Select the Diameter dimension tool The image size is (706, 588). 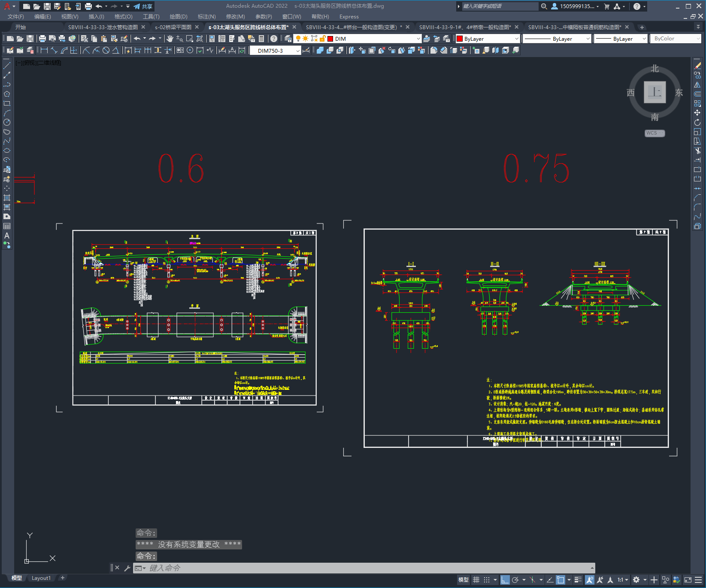click(x=106, y=50)
